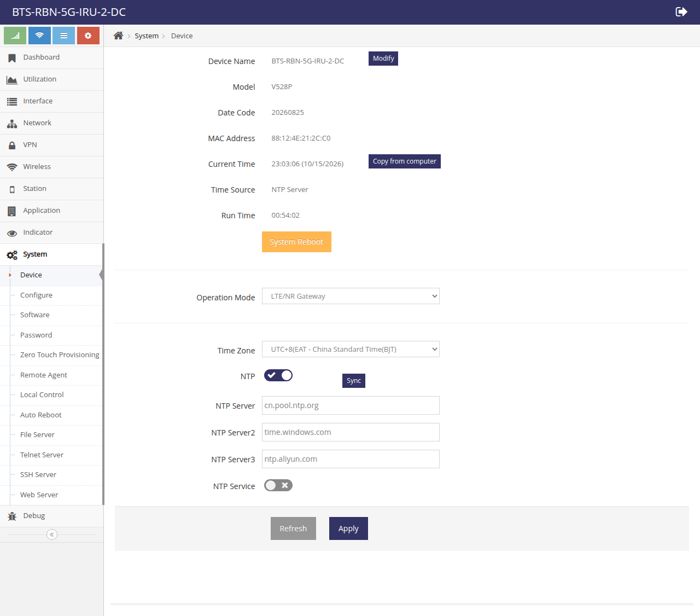
Task: Open the Operation Mode dropdown
Action: tap(351, 296)
